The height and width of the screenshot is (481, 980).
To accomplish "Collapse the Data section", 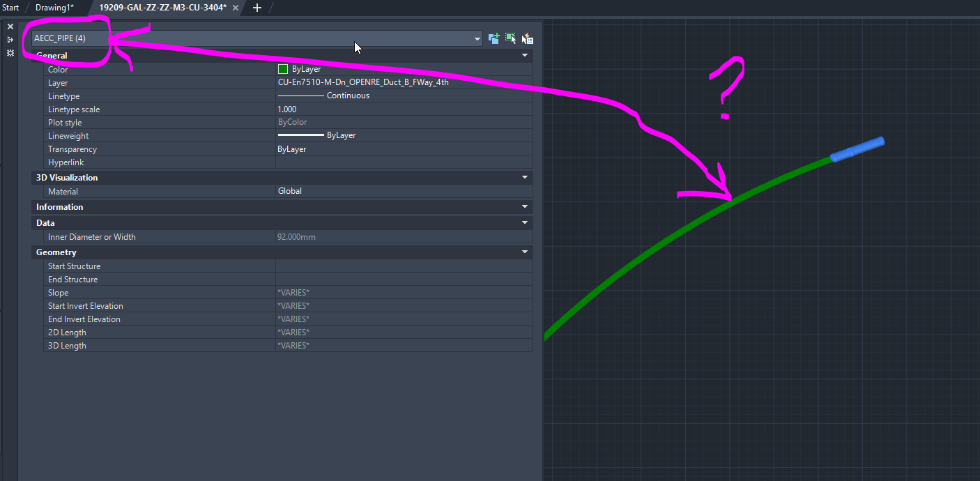I will tap(524, 222).
